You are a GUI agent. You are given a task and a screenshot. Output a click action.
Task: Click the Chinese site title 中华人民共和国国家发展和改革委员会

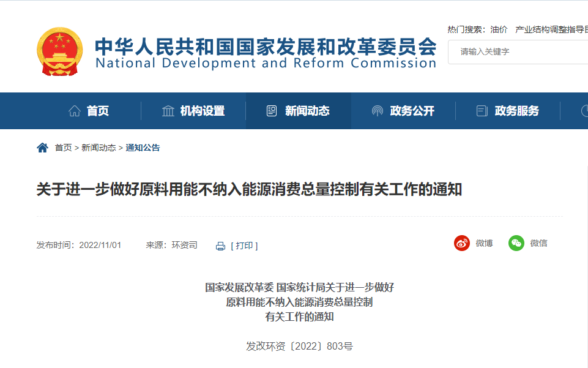266,47
